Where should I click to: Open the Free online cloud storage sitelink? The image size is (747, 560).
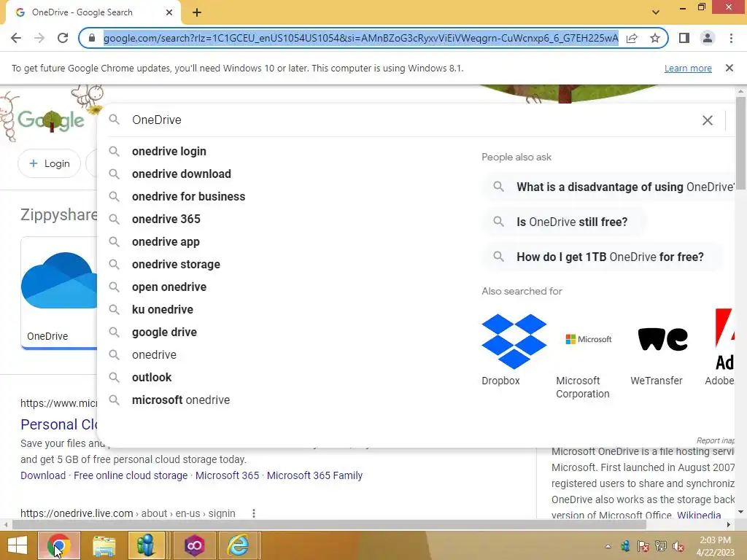(131, 475)
